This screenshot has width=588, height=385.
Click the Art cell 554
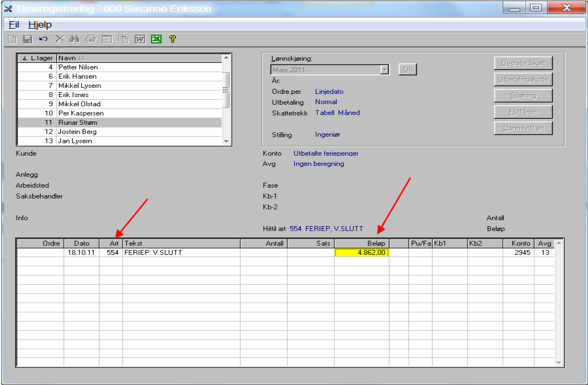111,253
